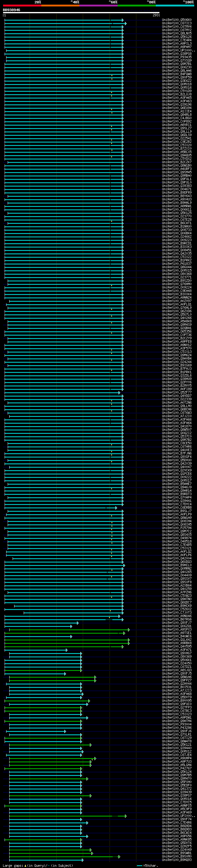Click the red 20% identity legend segment
The height and width of the screenshot is (868, 197).
22,6
